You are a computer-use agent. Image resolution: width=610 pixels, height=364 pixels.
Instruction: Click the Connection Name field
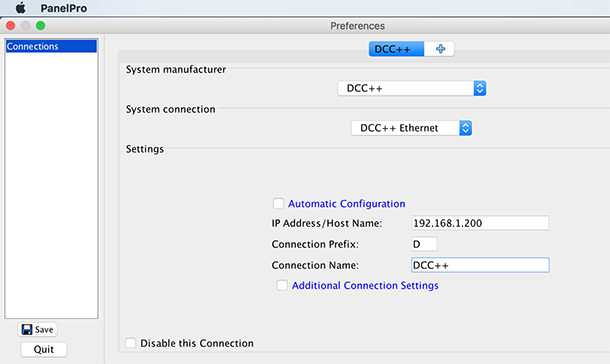click(480, 265)
